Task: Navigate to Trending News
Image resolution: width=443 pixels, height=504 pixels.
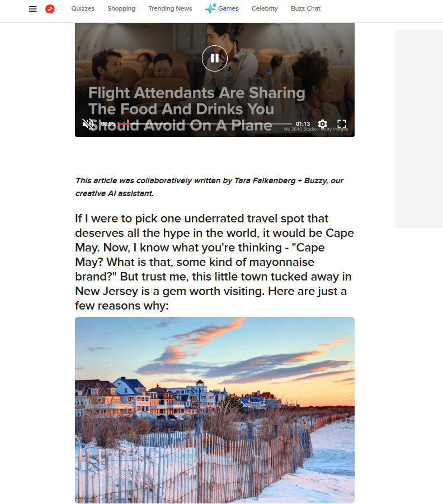Action: point(170,9)
